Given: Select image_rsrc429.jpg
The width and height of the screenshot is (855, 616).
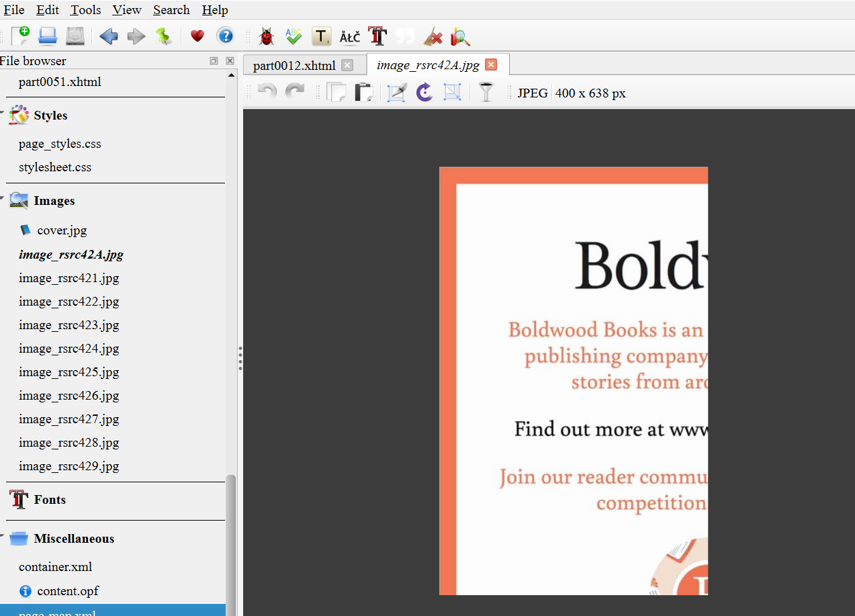Looking at the screenshot, I should pyautogui.click(x=69, y=466).
